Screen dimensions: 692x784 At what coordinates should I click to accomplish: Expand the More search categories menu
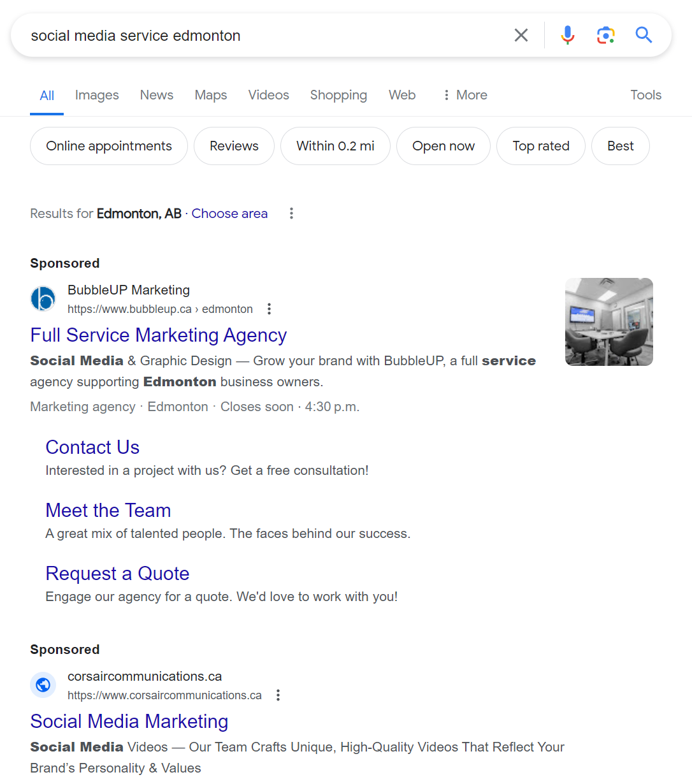pyautogui.click(x=465, y=95)
